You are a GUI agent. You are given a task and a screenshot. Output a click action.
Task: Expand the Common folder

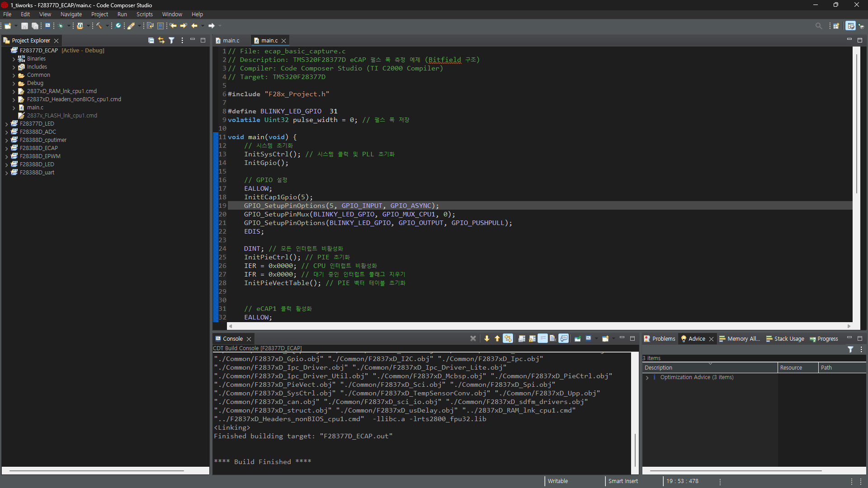[x=14, y=75]
